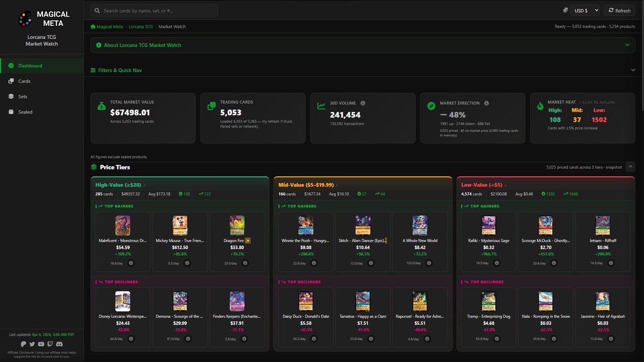The width and height of the screenshot is (644, 362).
Task: Open Sets in the sidebar
Action: [x=42, y=97]
